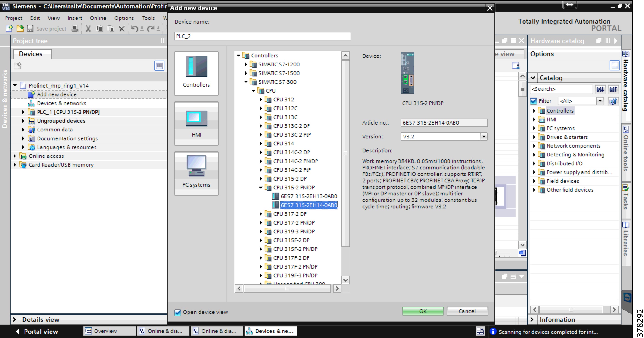
Task: Click the Print toolbar icon
Action: [75, 29]
